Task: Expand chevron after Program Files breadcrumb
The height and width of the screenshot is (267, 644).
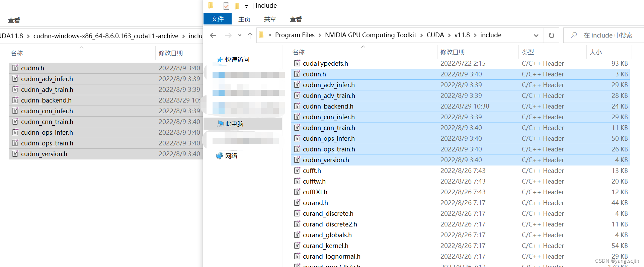Action: (x=320, y=35)
